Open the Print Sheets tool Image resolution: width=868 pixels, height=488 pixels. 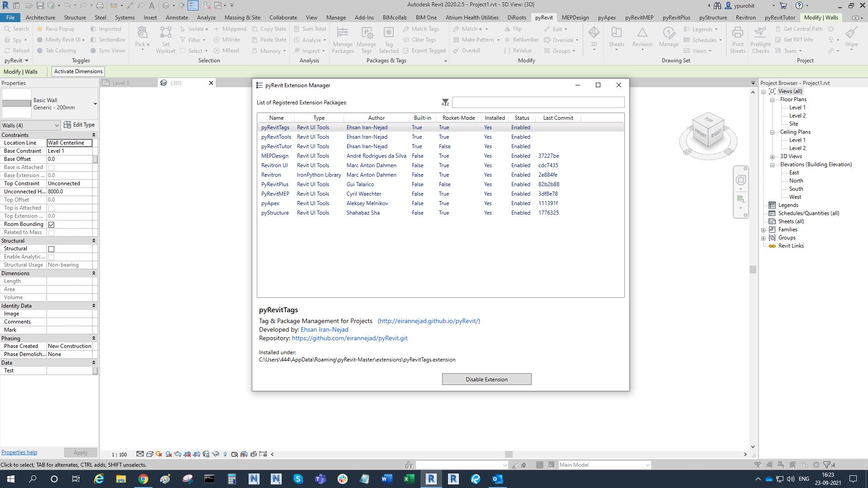tap(737, 40)
